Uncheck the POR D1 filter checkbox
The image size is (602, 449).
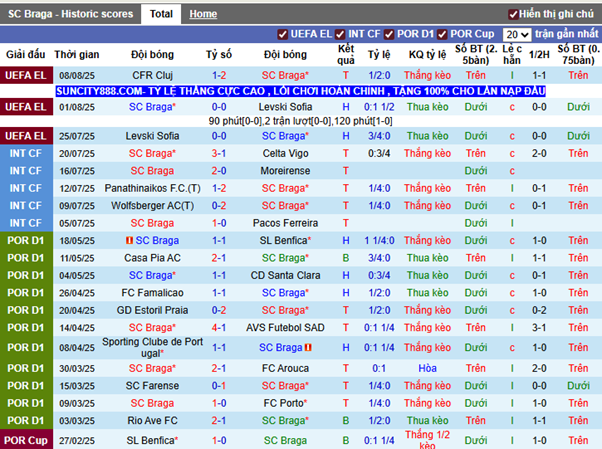[389, 35]
